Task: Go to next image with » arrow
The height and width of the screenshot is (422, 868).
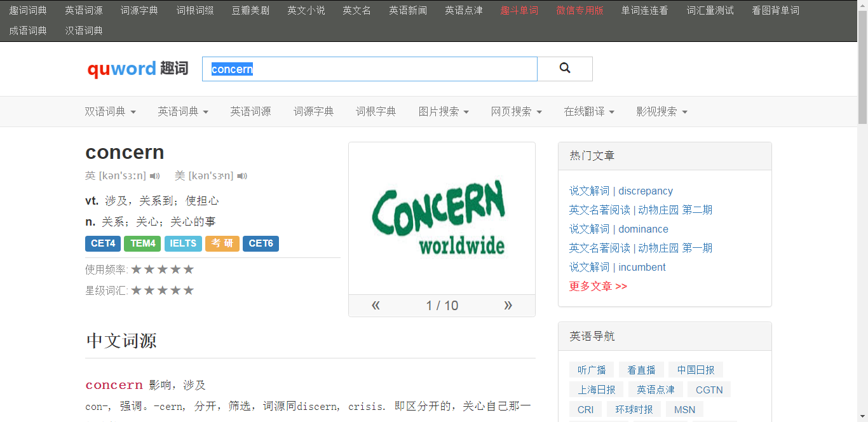Action: [x=508, y=306]
